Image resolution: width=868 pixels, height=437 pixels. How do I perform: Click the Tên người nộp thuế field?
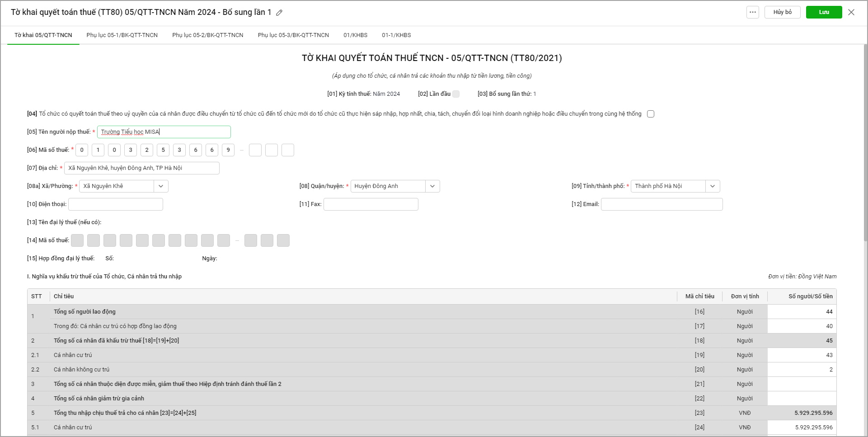point(164,132)
